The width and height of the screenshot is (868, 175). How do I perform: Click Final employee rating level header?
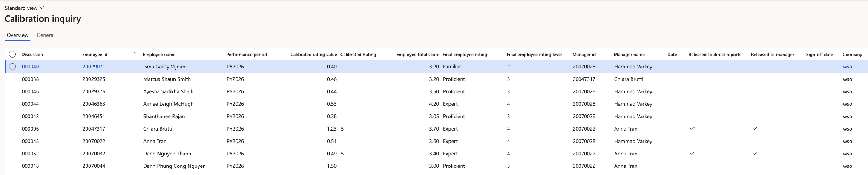coord(534,55)
